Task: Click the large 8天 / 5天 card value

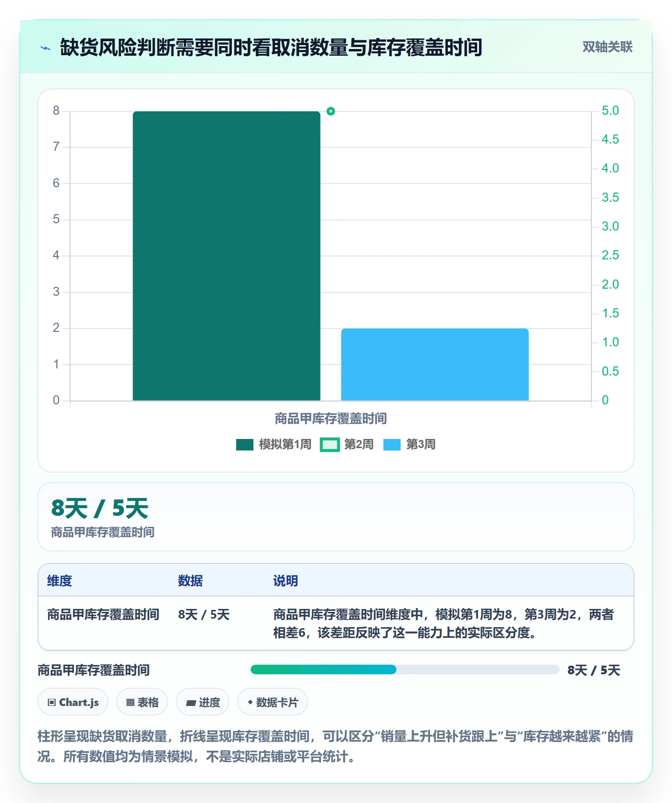Action: pyautogui.click(x=100, y=508)
